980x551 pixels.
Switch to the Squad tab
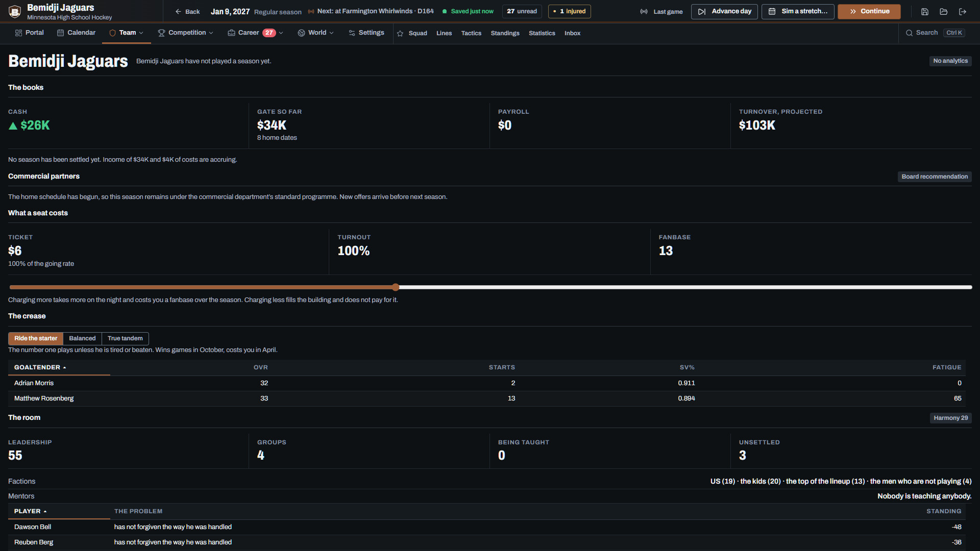(x=418, y=33)
